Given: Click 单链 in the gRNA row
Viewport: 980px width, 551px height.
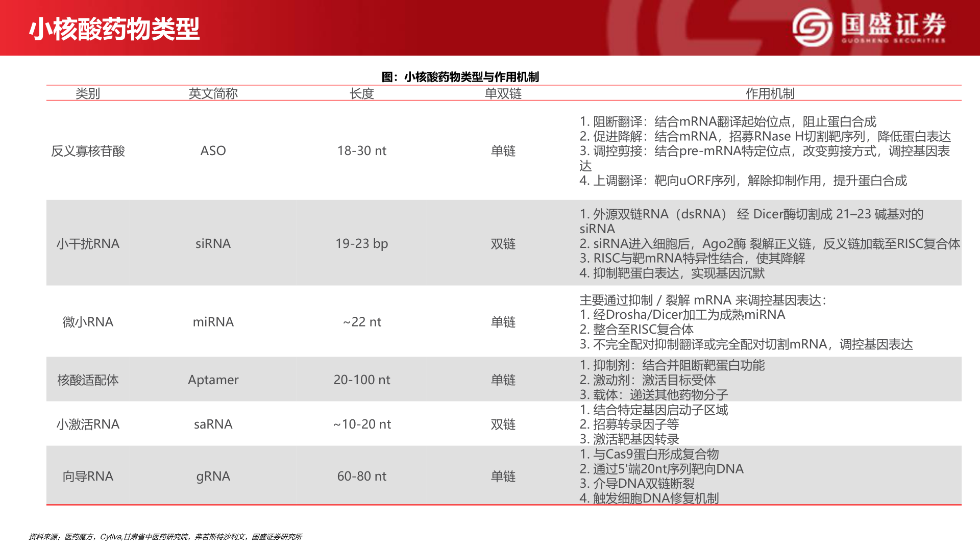Looking at the screenshot, I should point(503,477).
